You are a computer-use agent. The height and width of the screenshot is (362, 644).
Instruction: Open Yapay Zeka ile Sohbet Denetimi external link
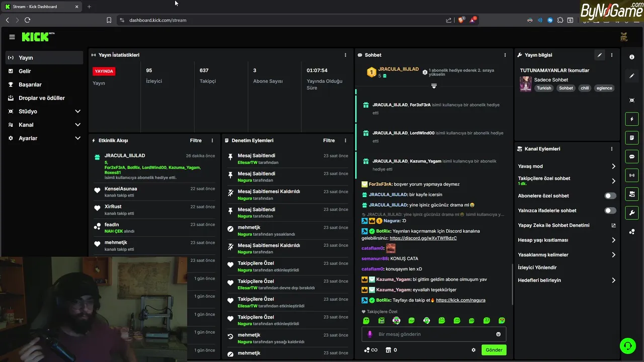tap(613, 225)
